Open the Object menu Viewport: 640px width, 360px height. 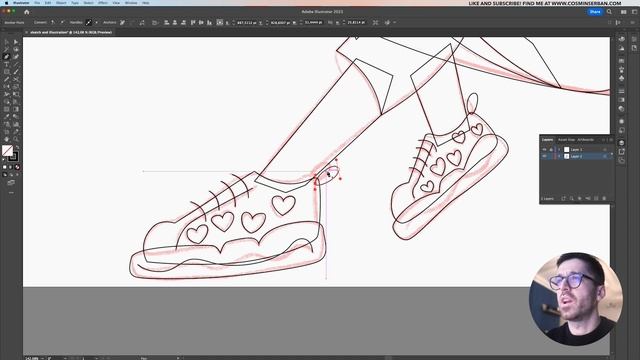[x=61, y=3]
